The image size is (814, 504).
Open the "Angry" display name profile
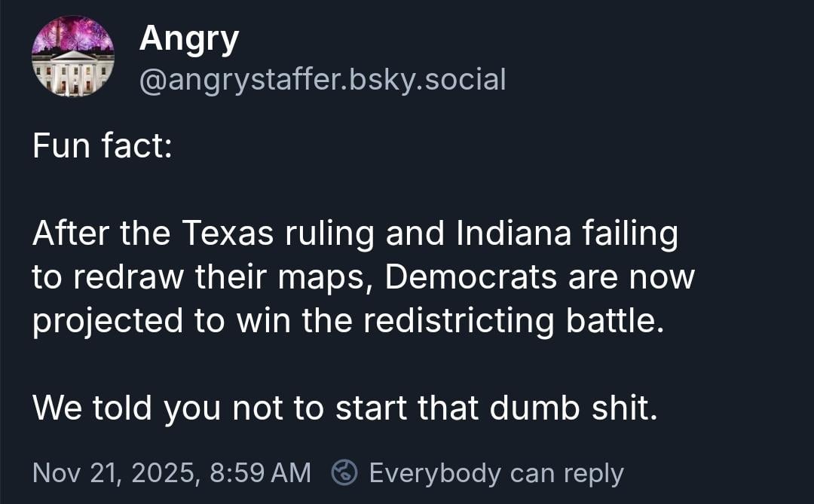click(188, 38)
